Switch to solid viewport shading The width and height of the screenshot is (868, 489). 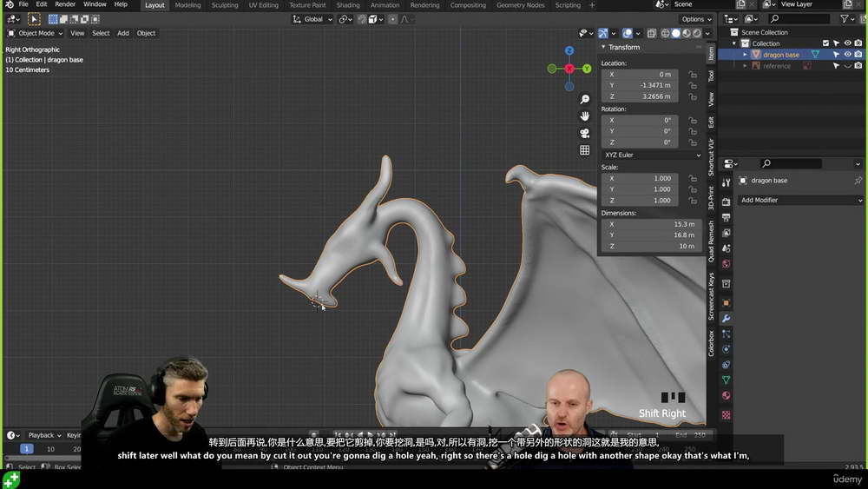coord(676,34)
